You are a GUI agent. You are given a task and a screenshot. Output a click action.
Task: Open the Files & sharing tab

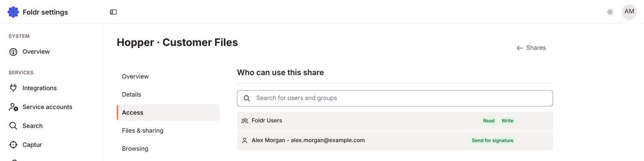coord(168,131)
